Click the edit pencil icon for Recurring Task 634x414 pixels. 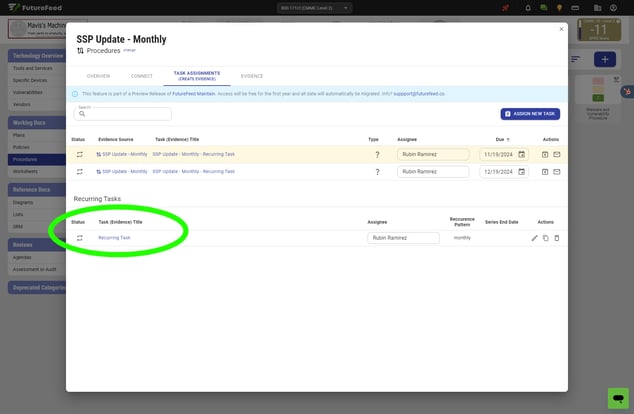(x=534, y=238)
